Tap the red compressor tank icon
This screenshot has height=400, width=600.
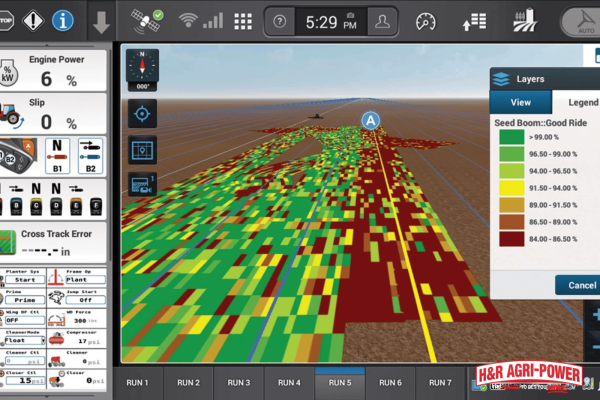[56, 338]
